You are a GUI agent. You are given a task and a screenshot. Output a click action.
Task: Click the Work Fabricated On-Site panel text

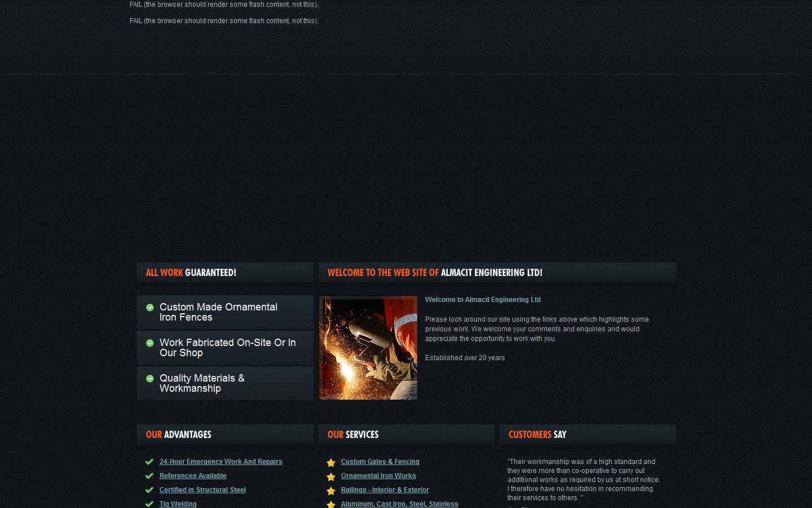227,348
